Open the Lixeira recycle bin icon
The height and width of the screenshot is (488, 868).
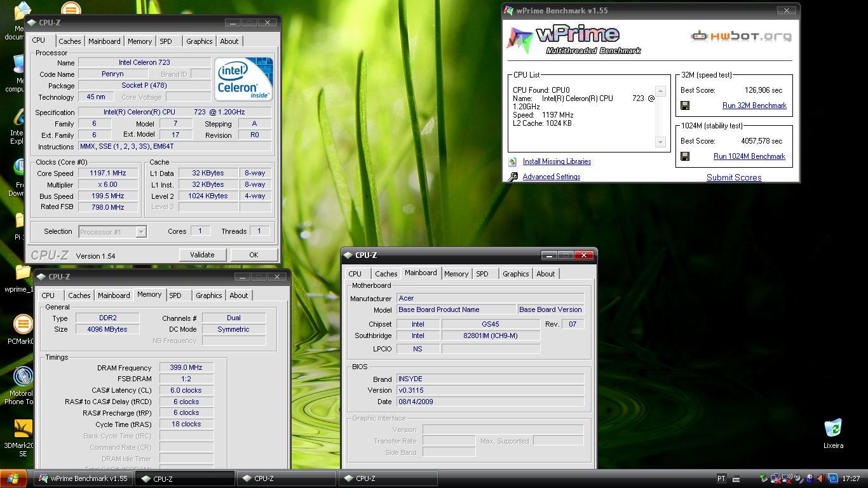833,433
